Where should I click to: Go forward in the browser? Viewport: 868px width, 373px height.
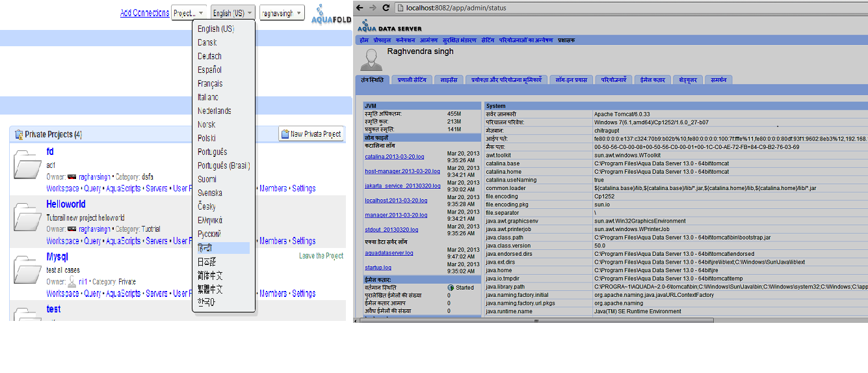click(373, 7)
